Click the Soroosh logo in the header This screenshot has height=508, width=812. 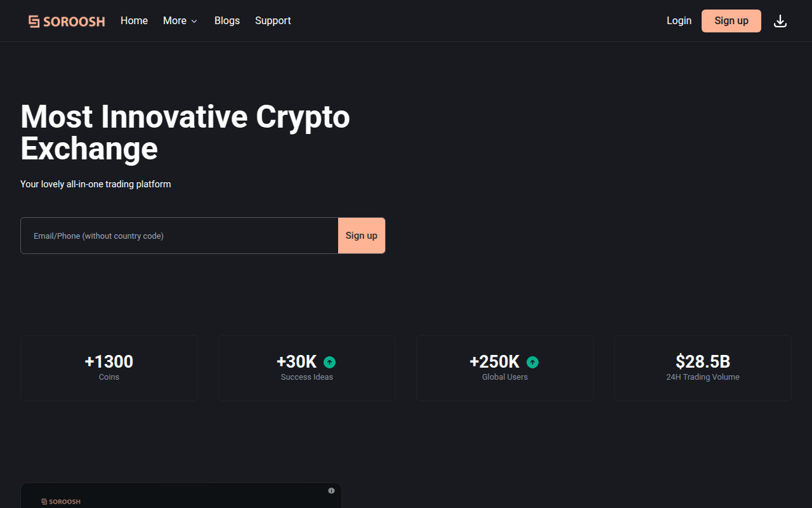click(x=67, y=21)
